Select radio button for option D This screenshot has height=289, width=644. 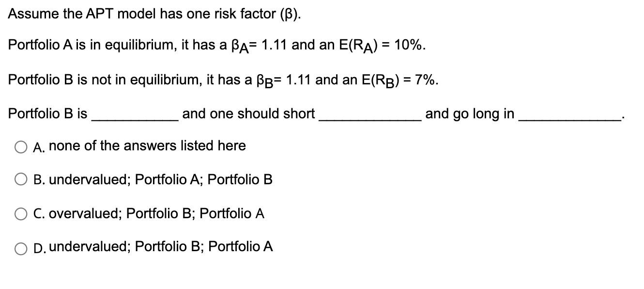[x=20, y=247]
